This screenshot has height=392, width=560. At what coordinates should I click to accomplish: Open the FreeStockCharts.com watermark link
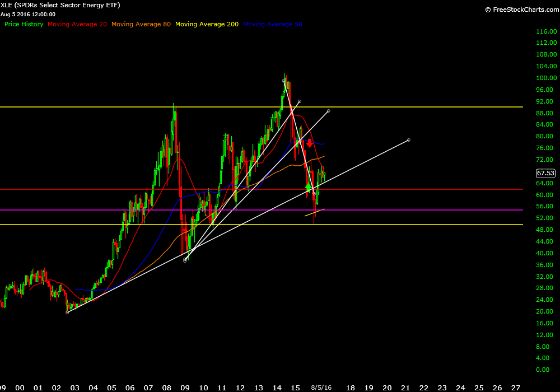(x=520, y=10)
